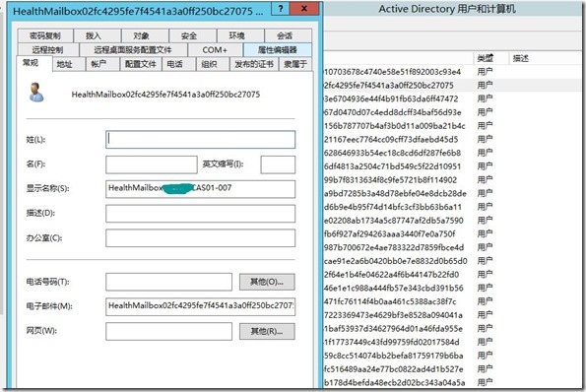The height and width of the screenshot is (392, 586).
Task: Select row ending 471fc76114f4b0aa461c5388ac38f7c
Action: 452,301
